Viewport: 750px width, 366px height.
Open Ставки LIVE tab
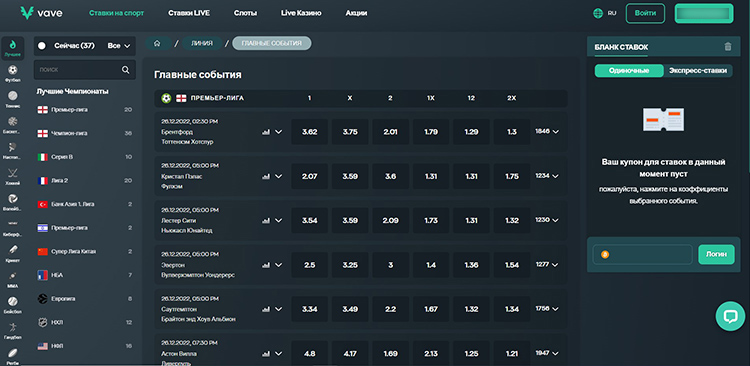tap(189, 13)
